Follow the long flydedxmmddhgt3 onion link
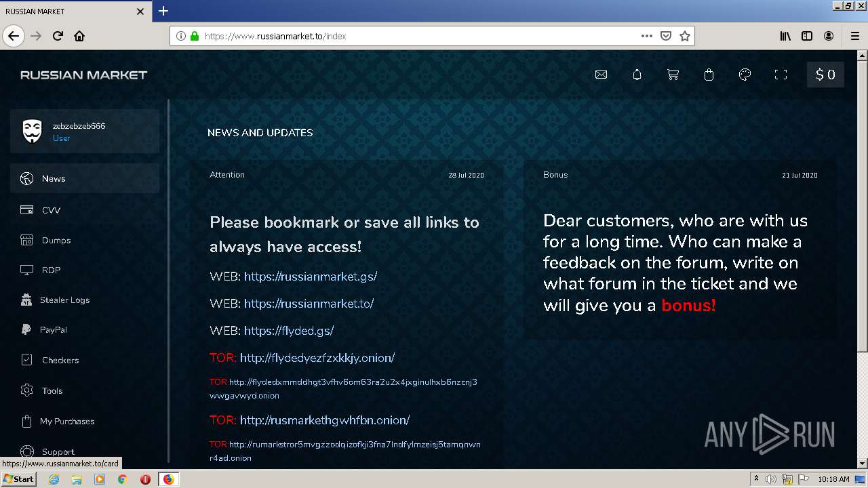The height and width of the screenshot is (488, 868). [x=343, y=388]
